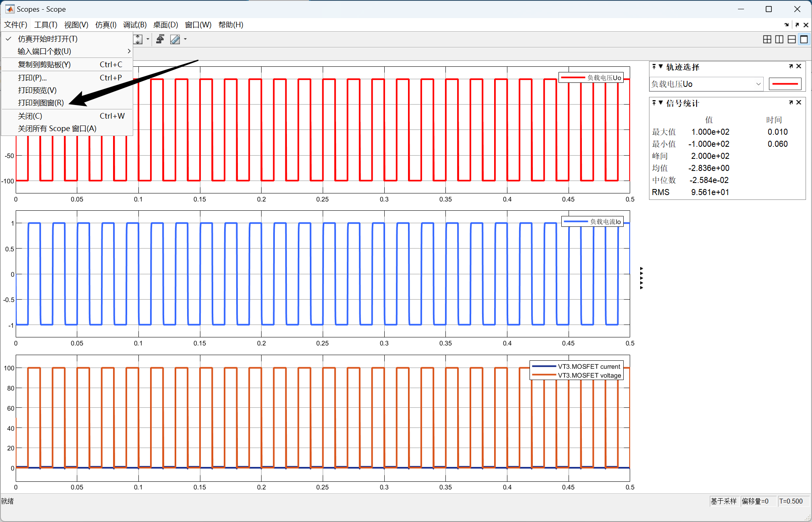Screen dimensions: 812x522
Task: Select the single window layout icon
Action: tap(804, 39)
